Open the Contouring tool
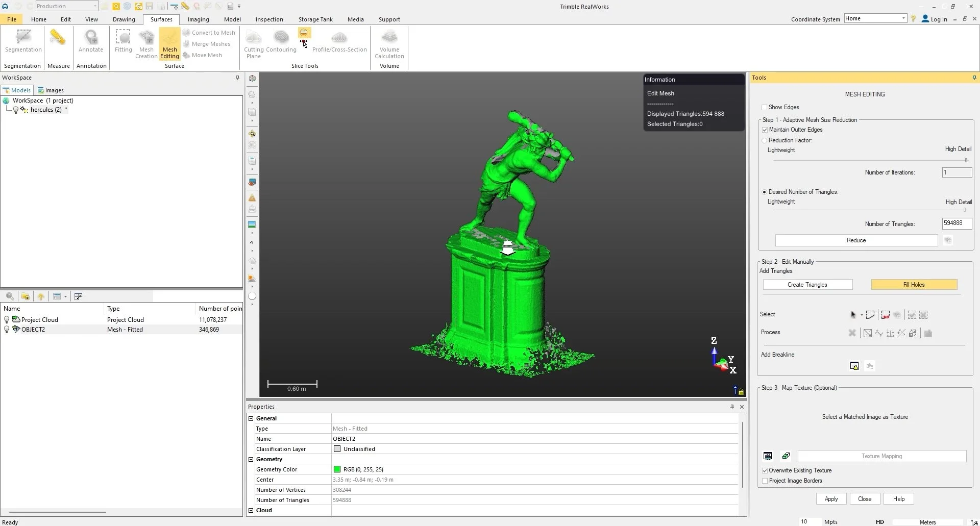Screen dimensions: 980x526 (281, 41)
